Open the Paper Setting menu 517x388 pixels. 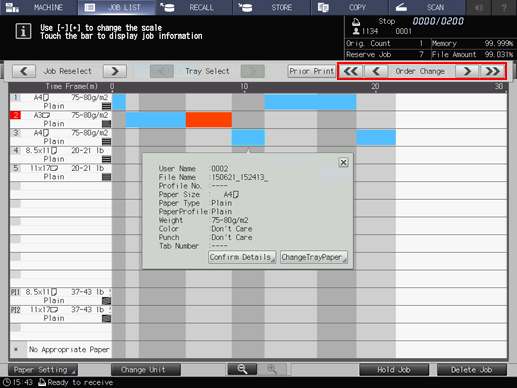[43, 370]
